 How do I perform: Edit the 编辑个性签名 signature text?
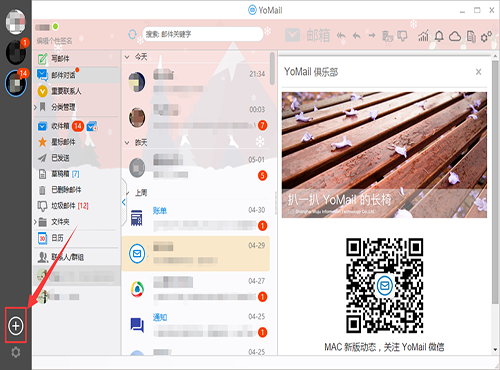54,41
